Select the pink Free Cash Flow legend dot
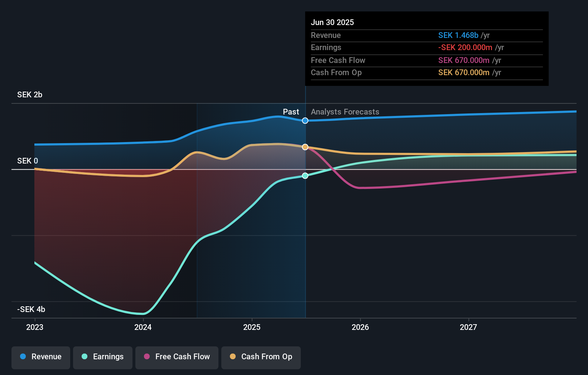 click(146, 357)
